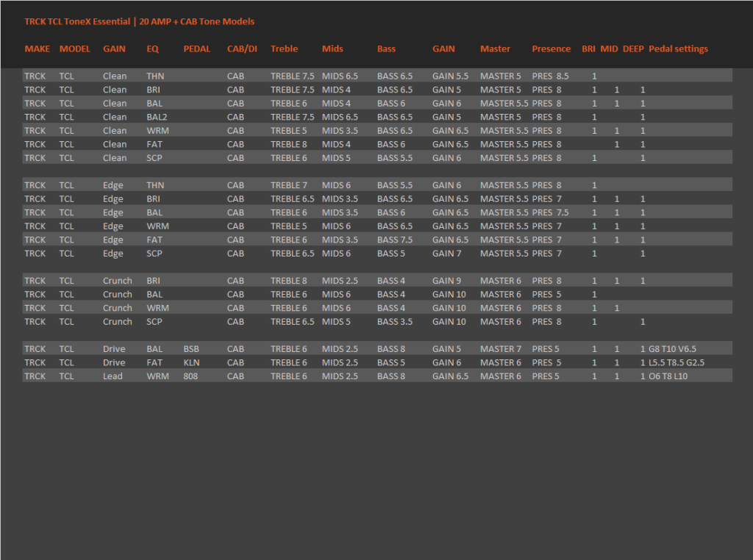The image size is (753, 560).
Task: Click the 'GAIN 7' cell
Action: (x=446, y=254)
